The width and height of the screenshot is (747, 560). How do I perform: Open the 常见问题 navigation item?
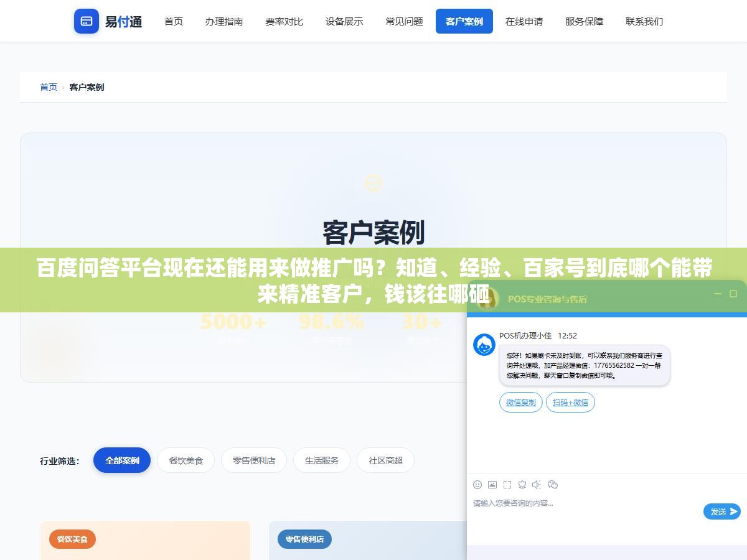(404, 21)
